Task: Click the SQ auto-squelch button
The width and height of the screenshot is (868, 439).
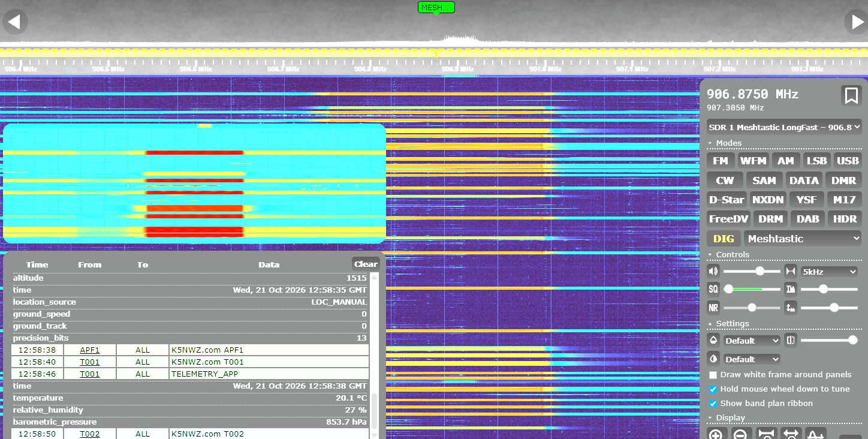Action: pyautogui.click(x=713, y=289)
